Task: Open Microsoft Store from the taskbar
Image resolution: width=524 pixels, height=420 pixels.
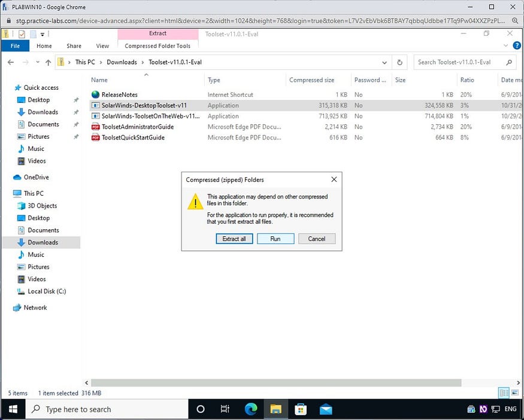Action: coord(301,409)
